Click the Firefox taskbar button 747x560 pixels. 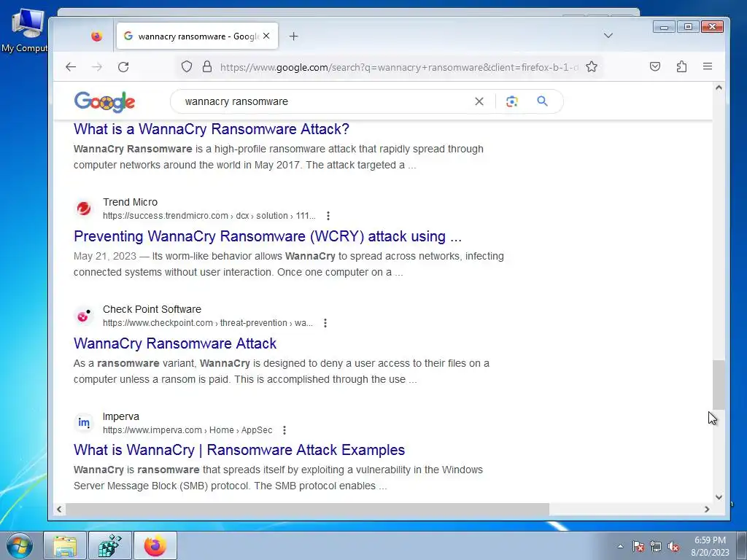tap(155, 545)
